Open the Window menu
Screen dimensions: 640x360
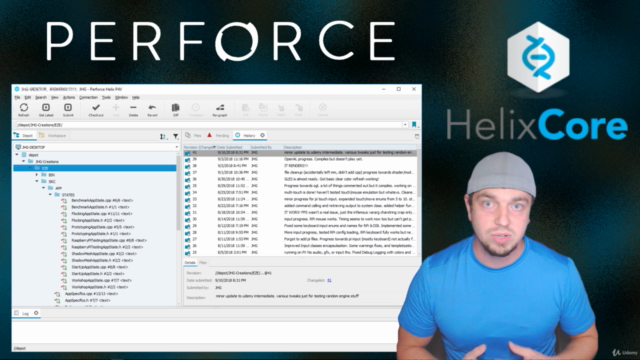tap(122, 98)
